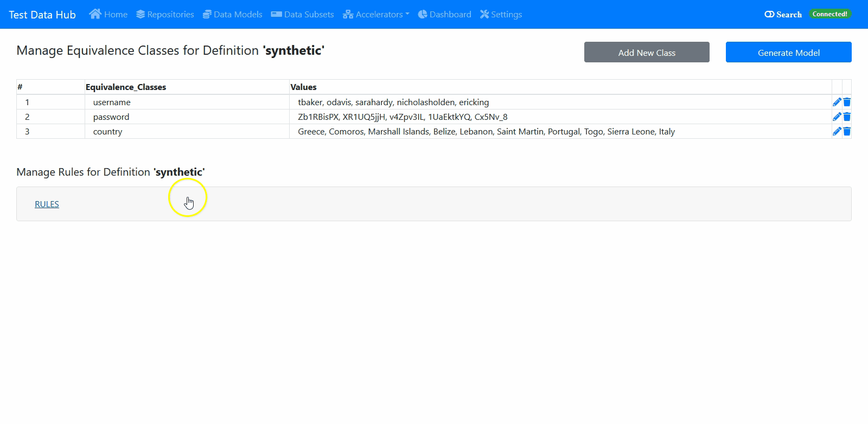868x424 pixels.
Task: Click the Generate Model button
Action: pos(788,53)
